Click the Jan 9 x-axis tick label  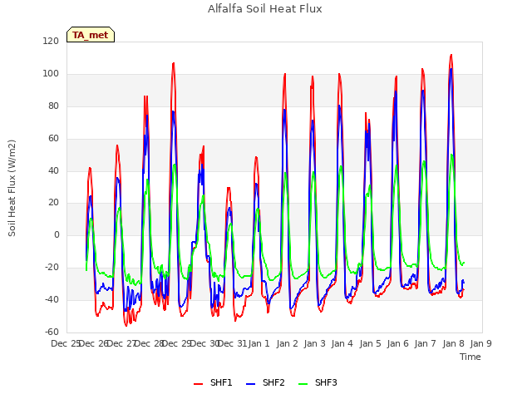[x=480, y=343]
